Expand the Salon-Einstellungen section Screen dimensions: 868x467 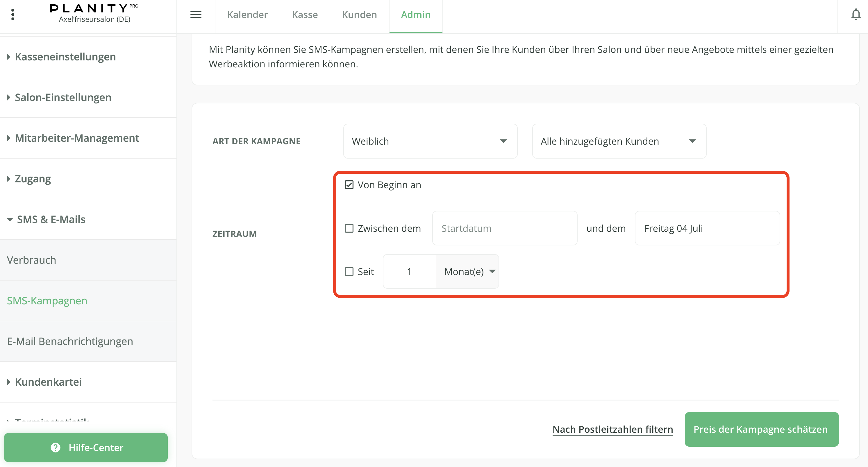click(x=63, y=97)
